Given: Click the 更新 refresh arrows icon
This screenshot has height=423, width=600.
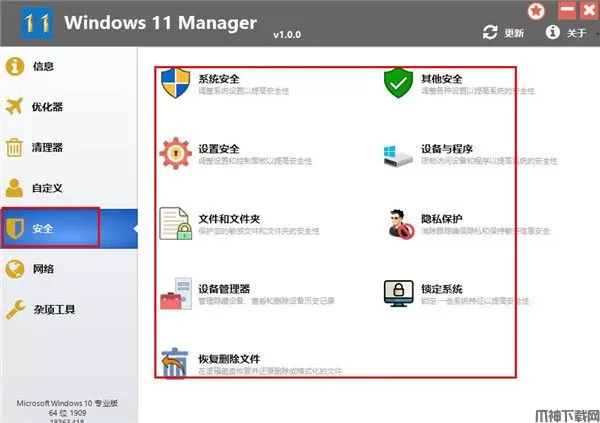Looking at the screenshot, I should [490, 33].
